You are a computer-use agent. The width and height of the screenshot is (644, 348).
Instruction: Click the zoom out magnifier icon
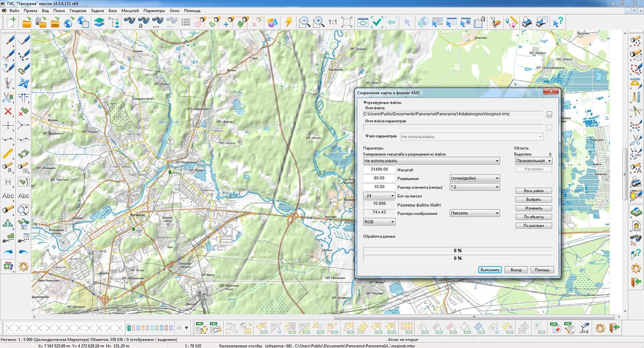(x=304, y=22)
